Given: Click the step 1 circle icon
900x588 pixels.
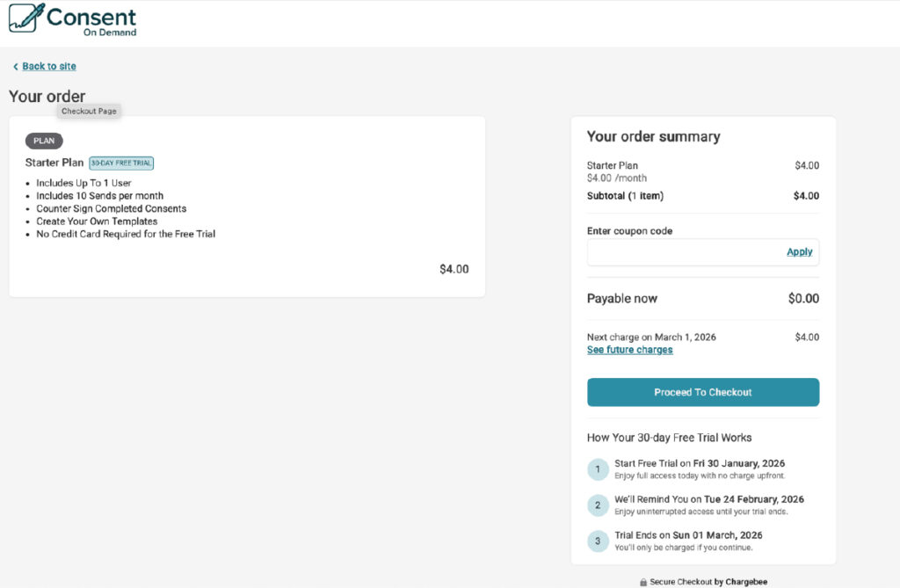Looking at the screenshot, I should tap(598, 469).
